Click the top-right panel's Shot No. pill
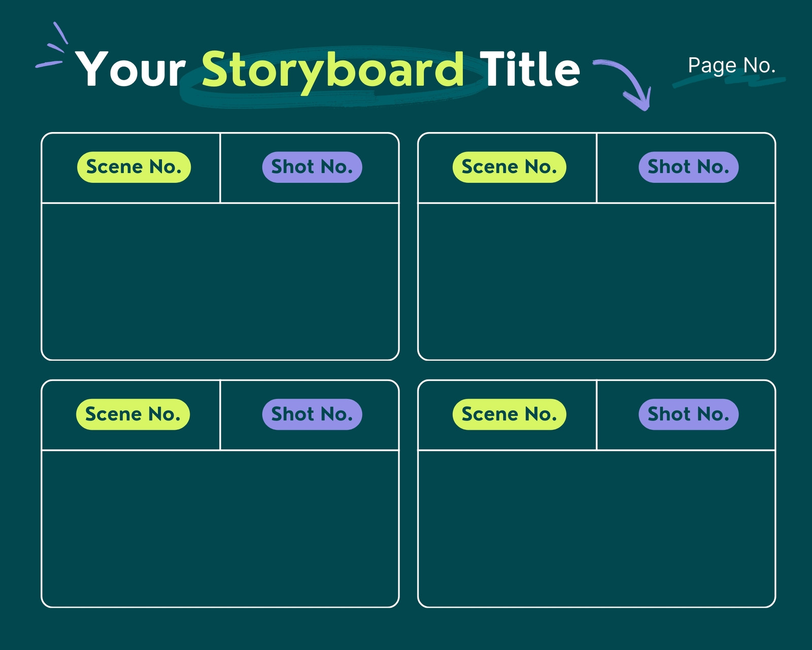The height and width of the screenshot is (650, 812). click(x=689, y=167)
